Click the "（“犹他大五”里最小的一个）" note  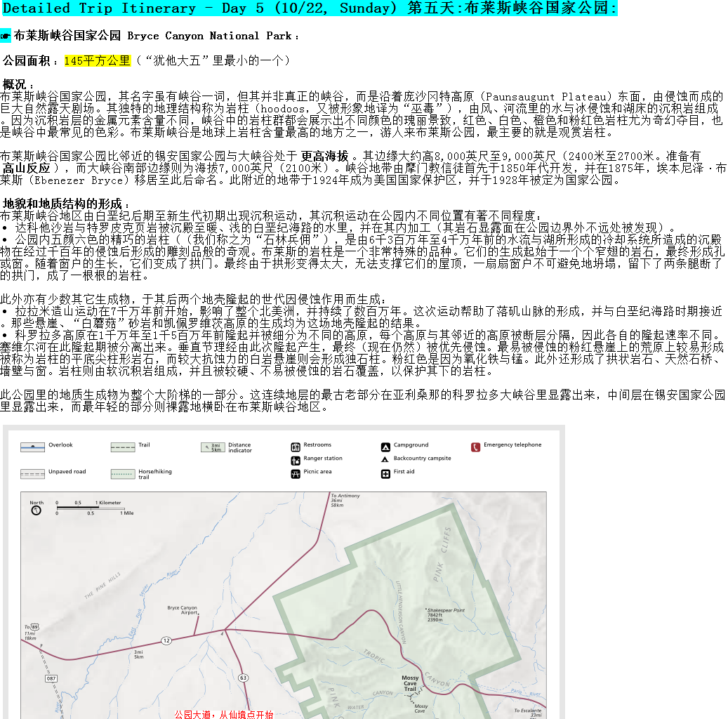(x=214, y=60)
